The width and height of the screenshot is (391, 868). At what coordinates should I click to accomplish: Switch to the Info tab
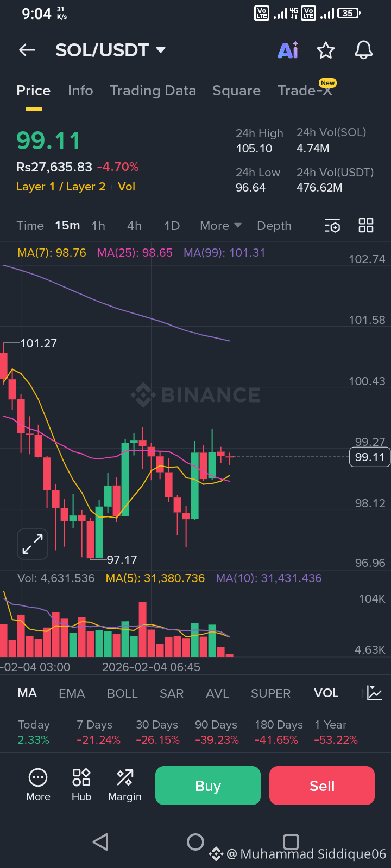(80, 91)
